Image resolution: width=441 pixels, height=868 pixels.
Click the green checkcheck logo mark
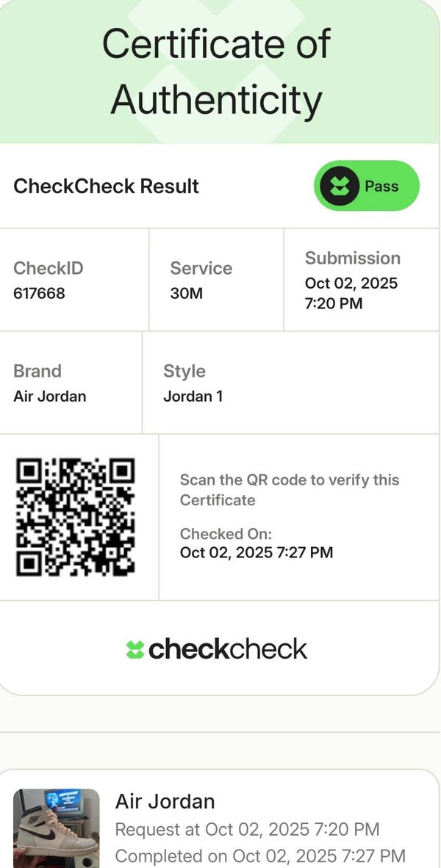pos(135,649)
